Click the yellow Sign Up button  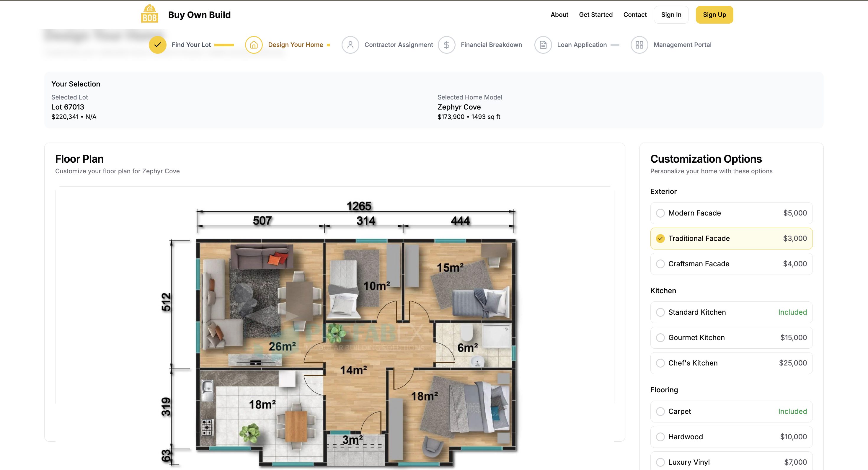tap(714, 14)
